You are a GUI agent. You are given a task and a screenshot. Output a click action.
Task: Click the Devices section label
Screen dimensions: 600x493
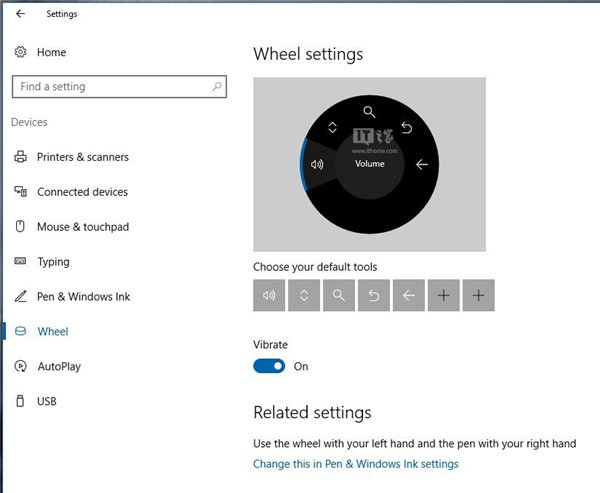29,122
